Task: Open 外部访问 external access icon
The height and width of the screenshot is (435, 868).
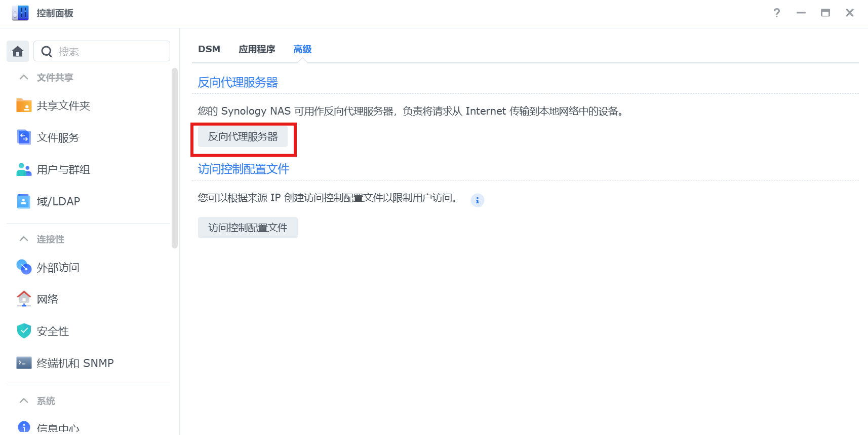Action: click(x=24, y=267)
